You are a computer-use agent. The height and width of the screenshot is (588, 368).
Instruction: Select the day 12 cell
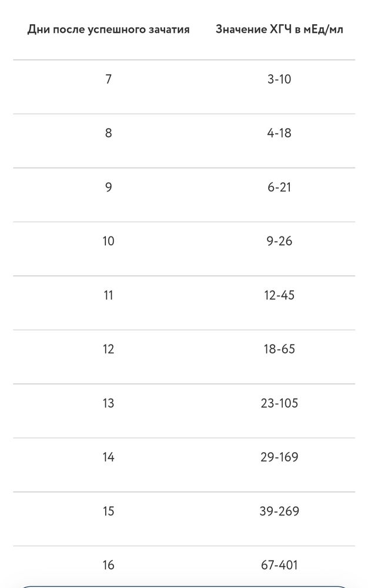coord(108,349)
